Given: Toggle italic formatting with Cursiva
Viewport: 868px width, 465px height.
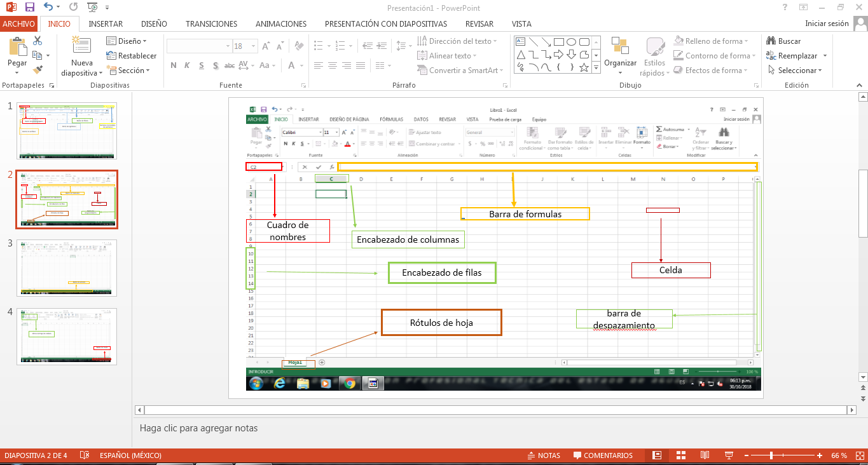Looking at the screenshot, I should click(x=188, y=65).
